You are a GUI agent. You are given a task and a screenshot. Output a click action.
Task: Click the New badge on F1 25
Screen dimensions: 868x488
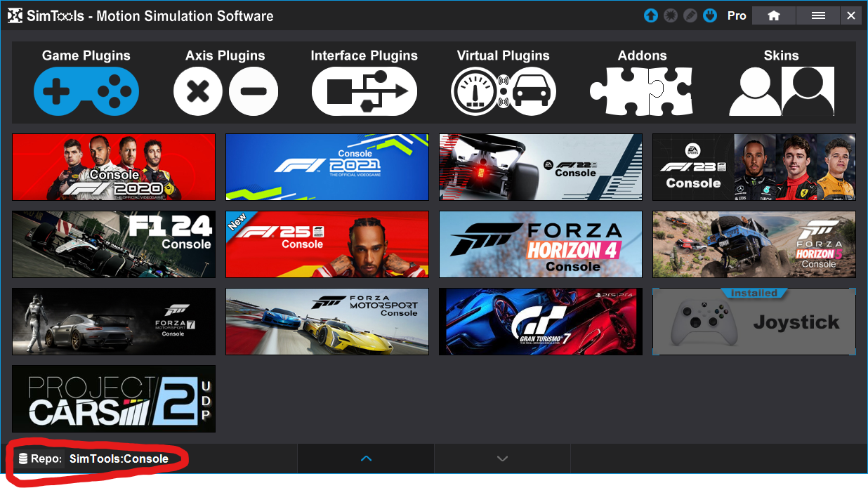[x=237, y=222]
